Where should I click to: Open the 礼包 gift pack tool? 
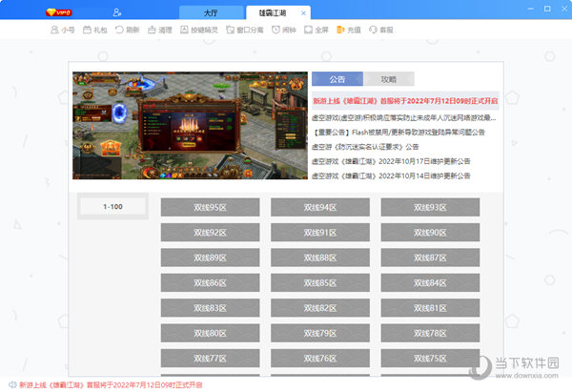pyautogui.click(x=95, y=30)
